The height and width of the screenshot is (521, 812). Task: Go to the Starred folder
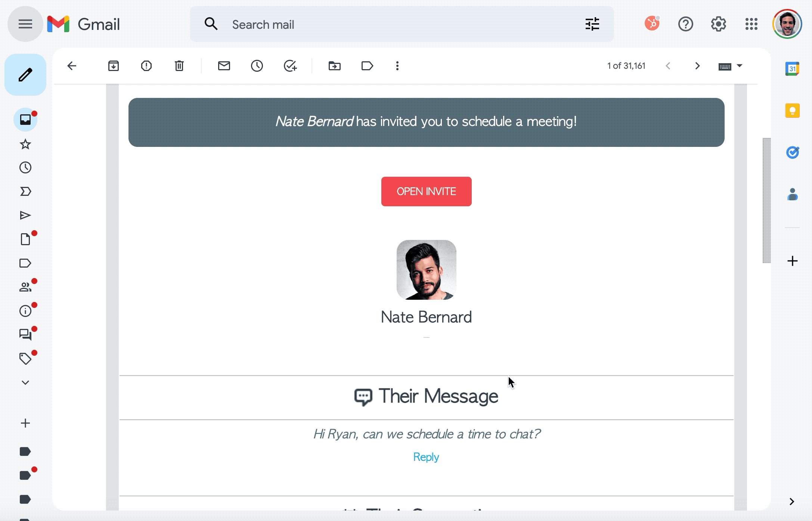(25, 144)
